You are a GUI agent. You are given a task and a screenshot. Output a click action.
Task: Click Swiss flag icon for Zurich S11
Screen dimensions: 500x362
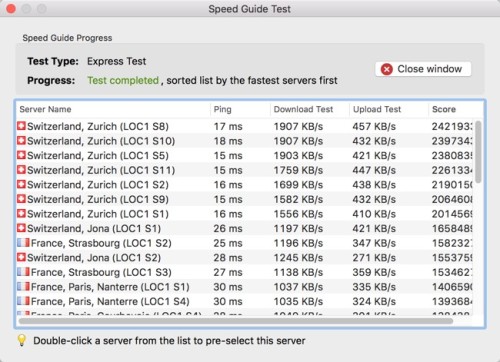coord(21,170)
